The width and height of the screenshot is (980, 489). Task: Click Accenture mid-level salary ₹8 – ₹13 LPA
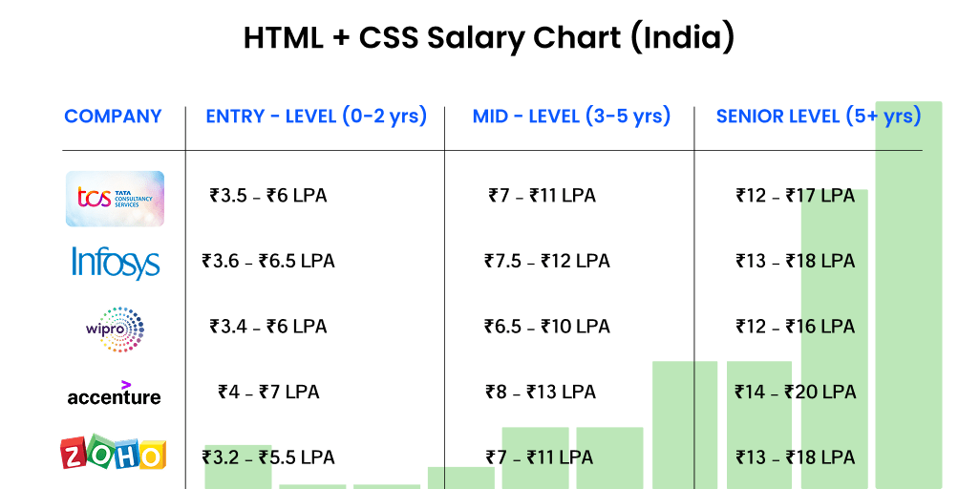point(541,392)
